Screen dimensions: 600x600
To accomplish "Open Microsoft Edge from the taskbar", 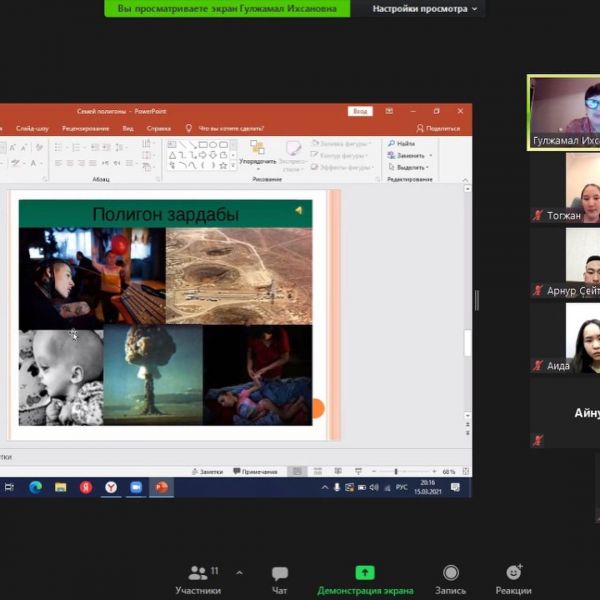I will pyautogui.click(x=36, y=487).
